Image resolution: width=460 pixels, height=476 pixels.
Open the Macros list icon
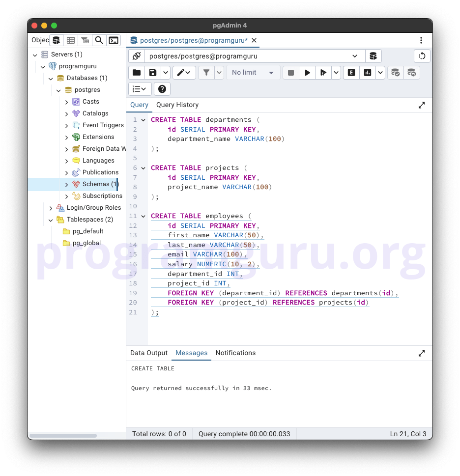point(140,89)
